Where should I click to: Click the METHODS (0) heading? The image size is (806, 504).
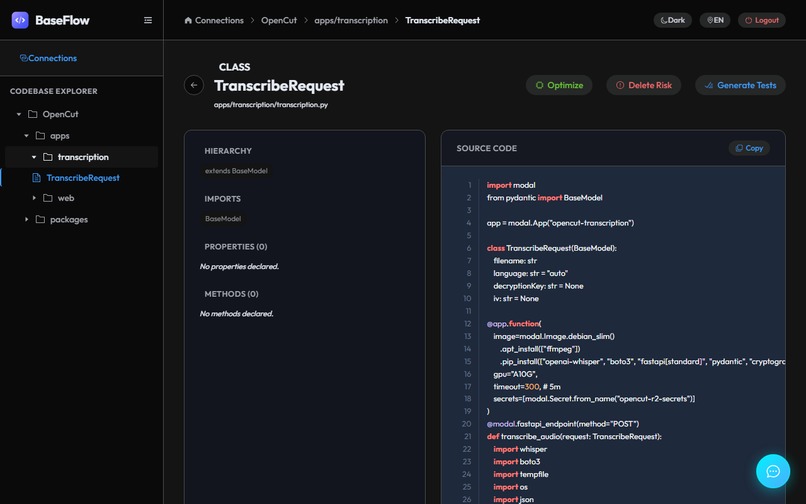pyautogui.click(x=231, y=294)
